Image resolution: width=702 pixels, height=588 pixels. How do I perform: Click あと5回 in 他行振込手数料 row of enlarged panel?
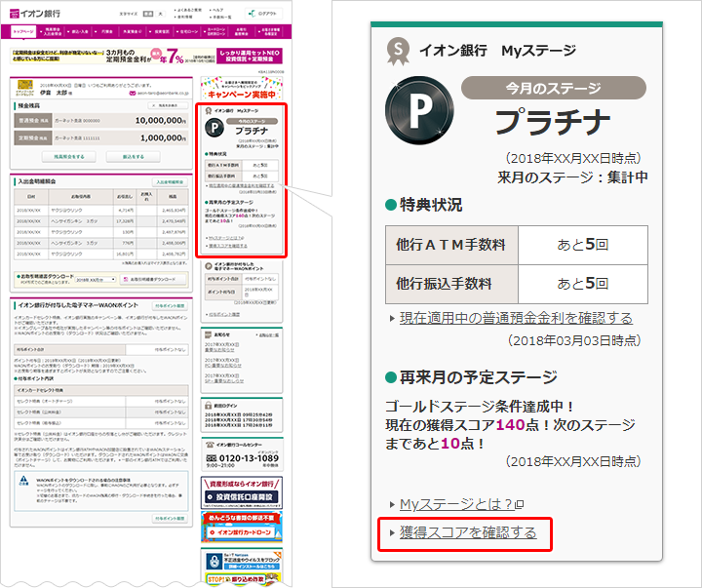click(582, 284)
